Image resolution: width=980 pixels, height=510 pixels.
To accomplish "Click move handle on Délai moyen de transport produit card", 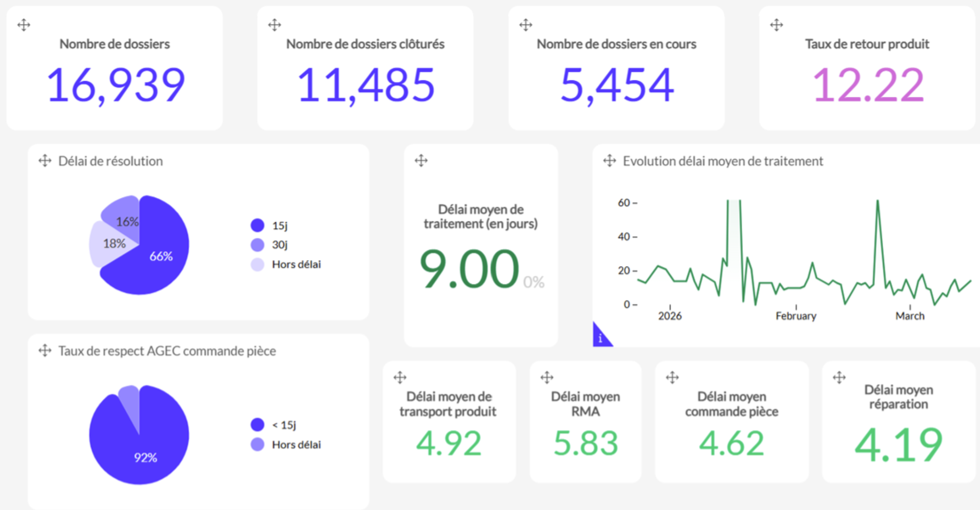I will point(400,377).
